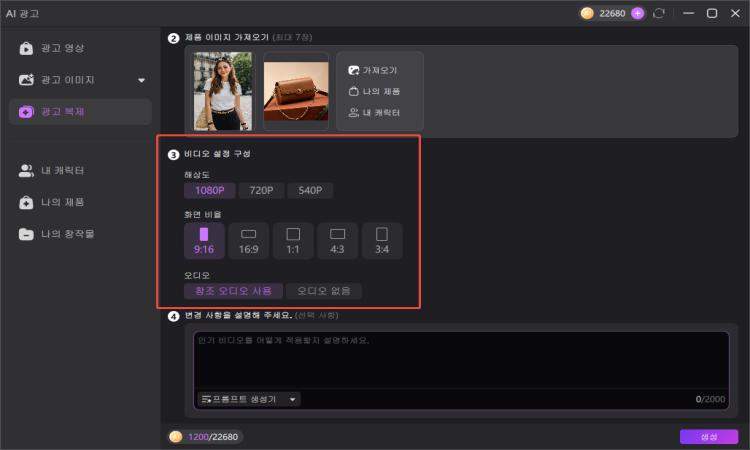Click the purple 생성 button
The width and height of the screenshot is (750, 450).
point(709,437)
